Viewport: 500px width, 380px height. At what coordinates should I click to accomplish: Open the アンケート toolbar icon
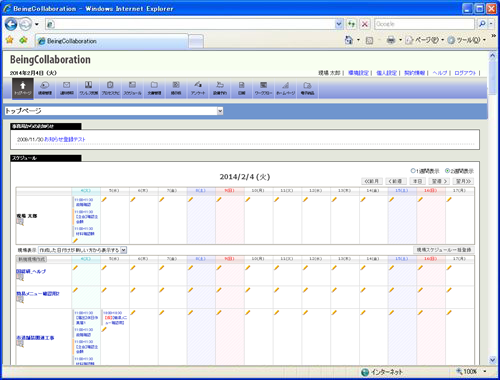(x=198, y=88)
